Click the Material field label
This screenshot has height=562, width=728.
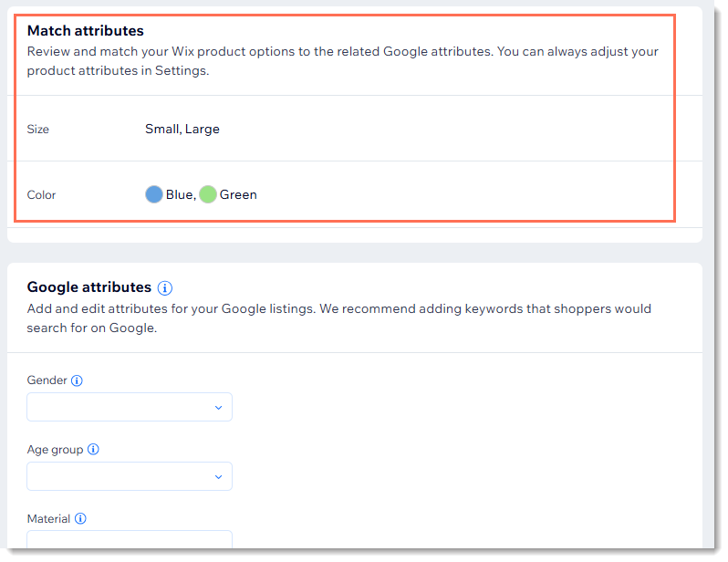(49, 519)
